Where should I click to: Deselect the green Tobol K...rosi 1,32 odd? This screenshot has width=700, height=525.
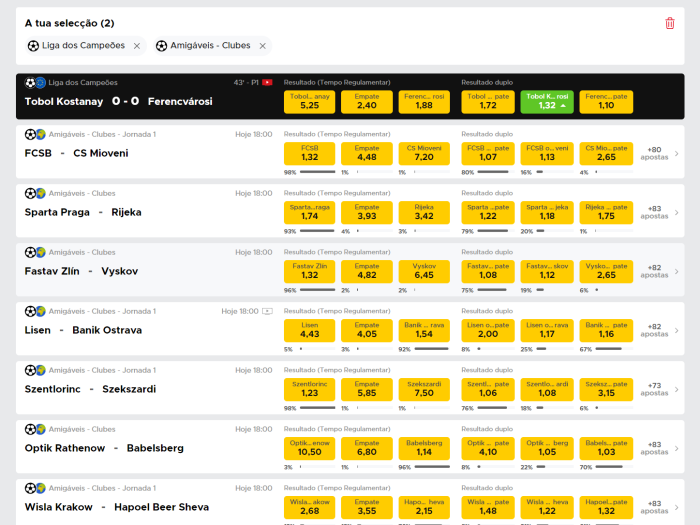click(x=547, y=102)
